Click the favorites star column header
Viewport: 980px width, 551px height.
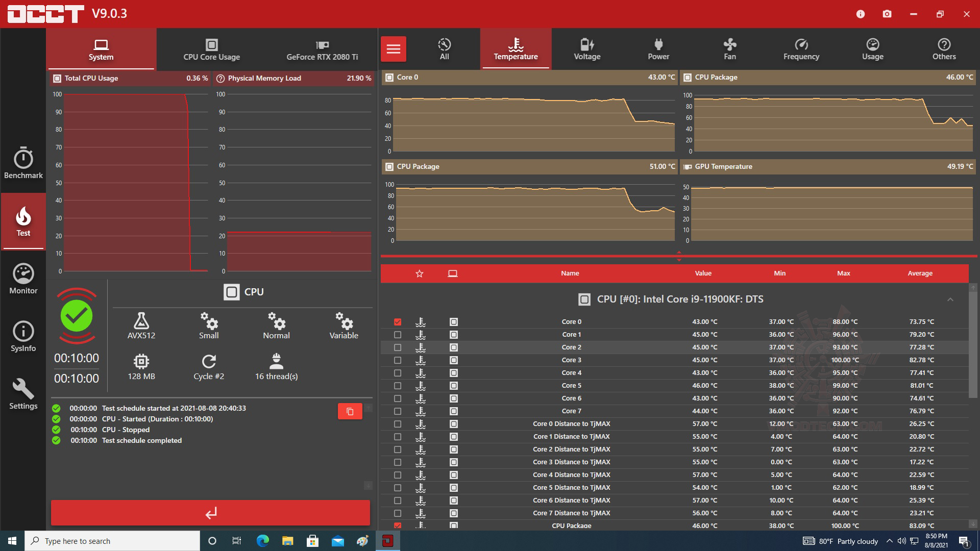tap(420, 273)
